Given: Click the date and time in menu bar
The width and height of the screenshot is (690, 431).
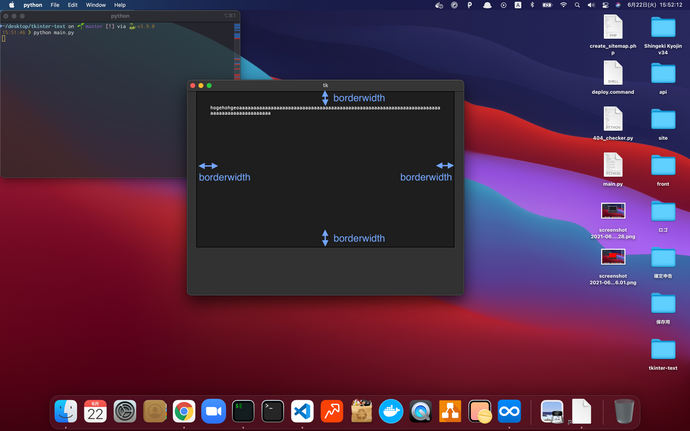Looking at the screenshot, I should click(x=654, y=5).
